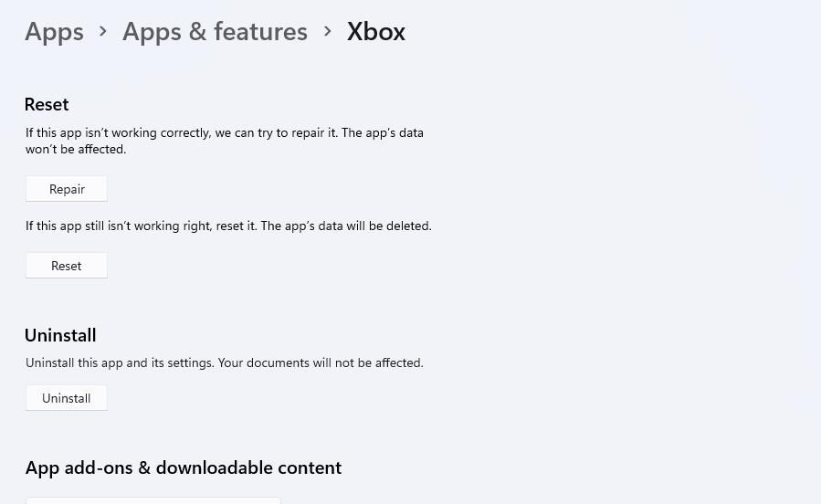Open Apps & features breadcrumb link
The height and width of the screenshot is (504, 821).
(215, 31)
